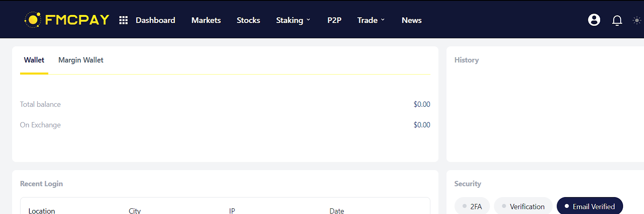
Task: Expand the Staking dropdown menu
Action: tap(293, 20)
